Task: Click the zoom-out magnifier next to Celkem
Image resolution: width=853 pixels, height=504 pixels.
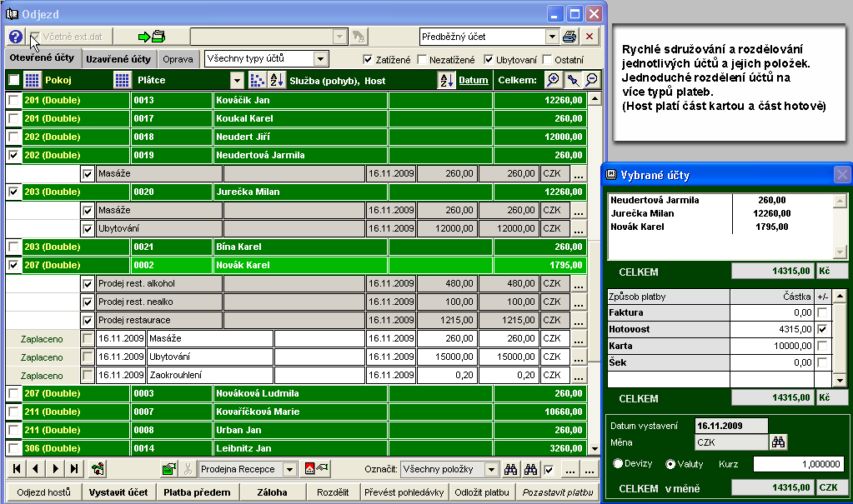Action: click(591, 80)
